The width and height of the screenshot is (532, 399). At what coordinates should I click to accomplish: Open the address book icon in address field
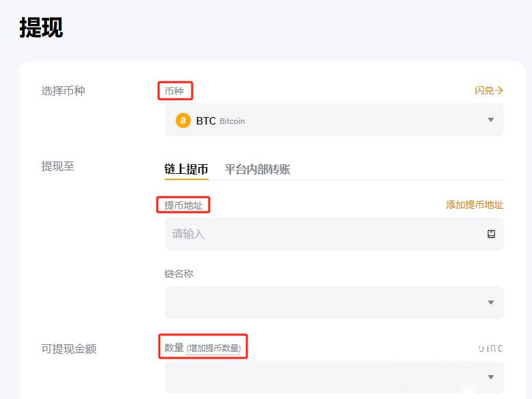pyautogui.click(x=491, y=234)
